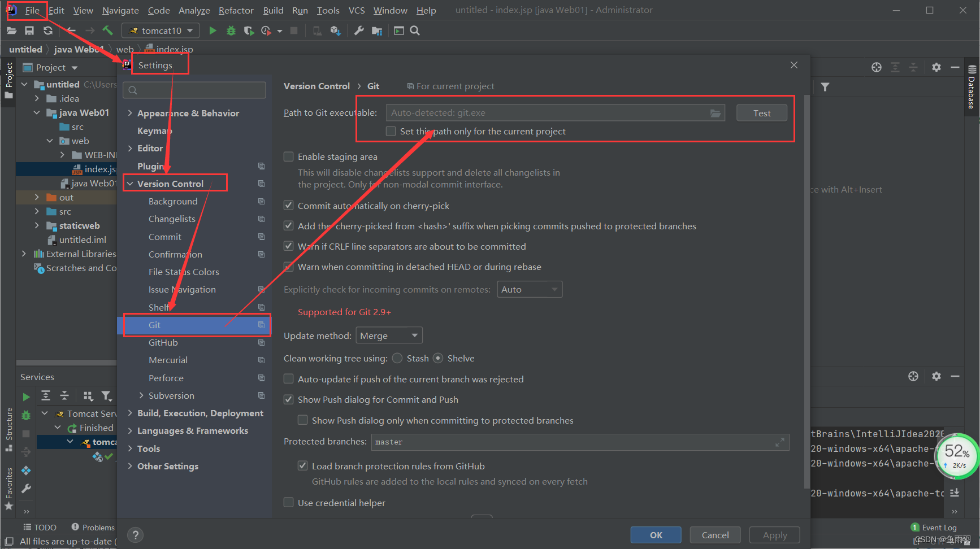Open Settings via the wrench toolbar icon
The height and width of the screenshot is (549, 980).
point(358,30)
